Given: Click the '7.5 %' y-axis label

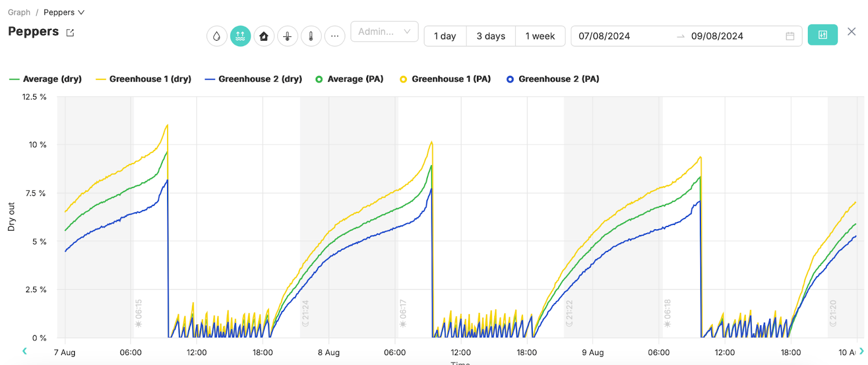Looking at the screenshot, I should (x=36, y=193).
